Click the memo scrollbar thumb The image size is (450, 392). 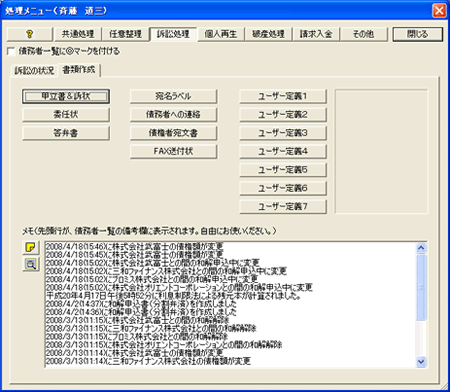tap(421, 287)
